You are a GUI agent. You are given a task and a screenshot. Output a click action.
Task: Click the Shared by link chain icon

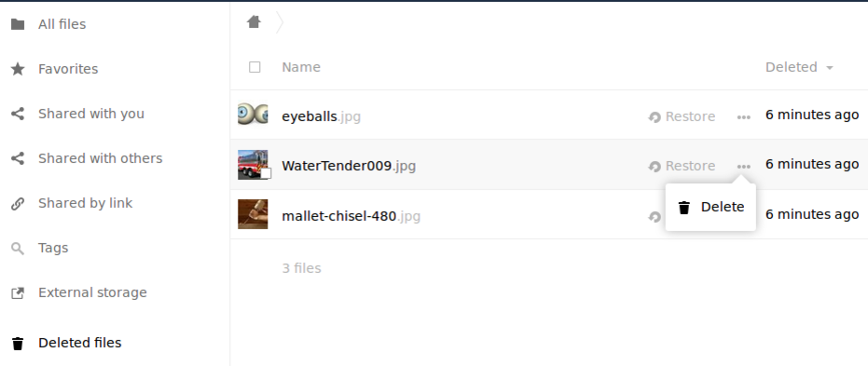pyautogui.click(x=18, y=203)
